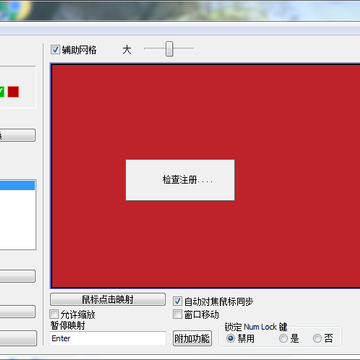Click the 鼠标点击映射 button
The width and height of the screenshot is (360, 360).
(108, 299)
